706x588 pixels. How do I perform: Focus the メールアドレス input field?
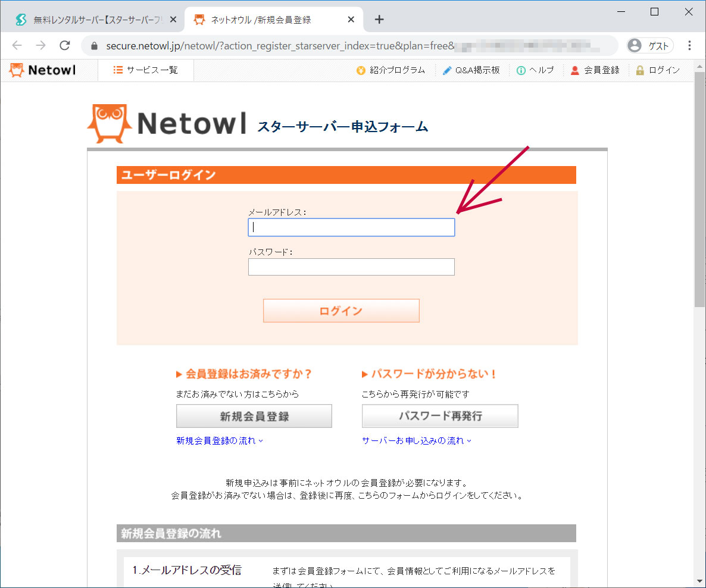click(x=351, y=227)
